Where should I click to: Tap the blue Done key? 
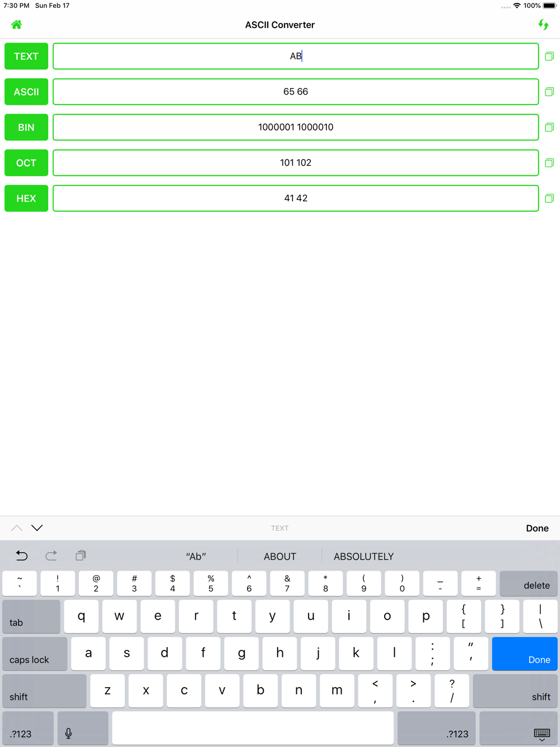tap(525, 654)
